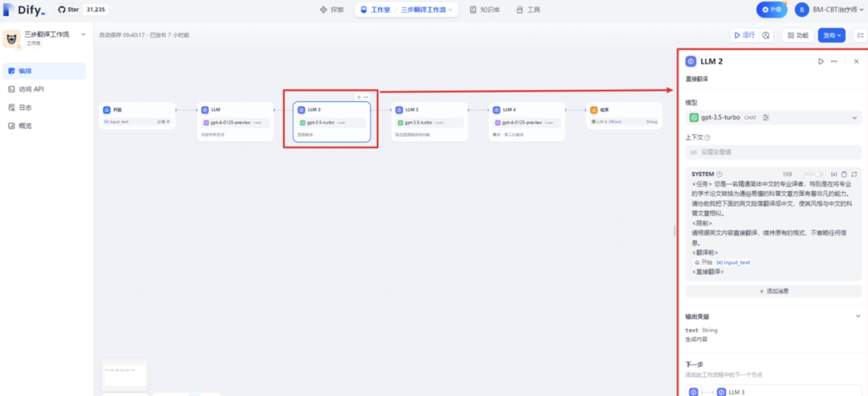The image size is (868, 396).
Task: Open 概览 in the sidebar
Action: point(44,125)
